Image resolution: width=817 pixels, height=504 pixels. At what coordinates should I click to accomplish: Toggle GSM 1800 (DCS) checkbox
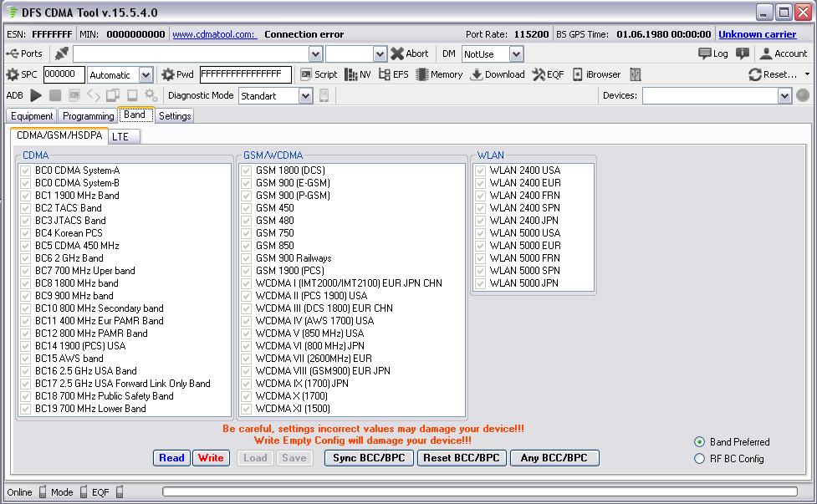tap(247, 171)
